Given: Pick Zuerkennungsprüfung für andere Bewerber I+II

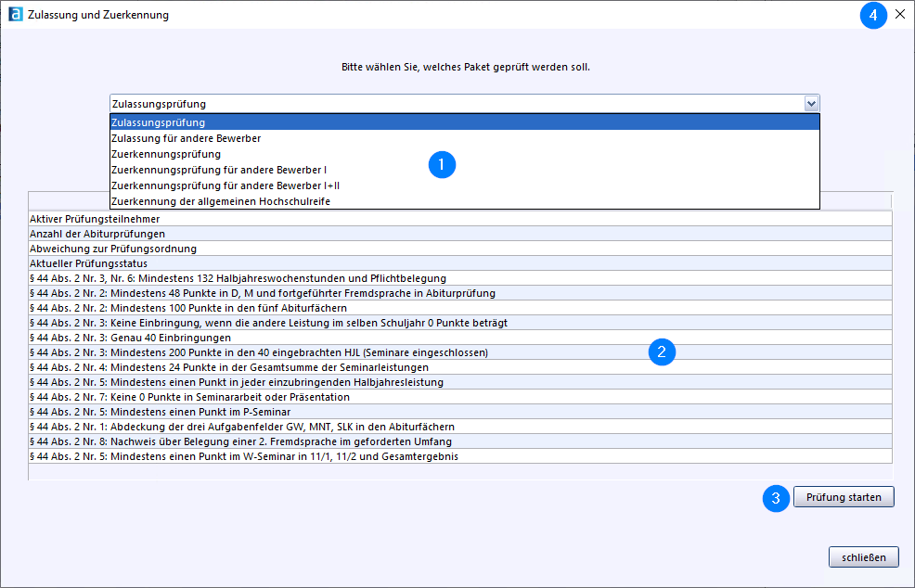Looking at the screenshot, I should click(x=465, y=185).
